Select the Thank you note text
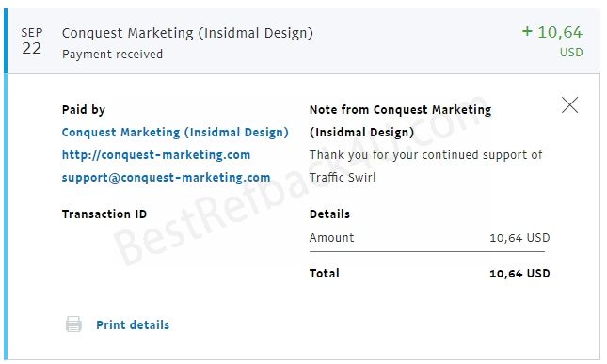This screenshot has height=364, width=607. pyautogui.click(x=425, y=166)
